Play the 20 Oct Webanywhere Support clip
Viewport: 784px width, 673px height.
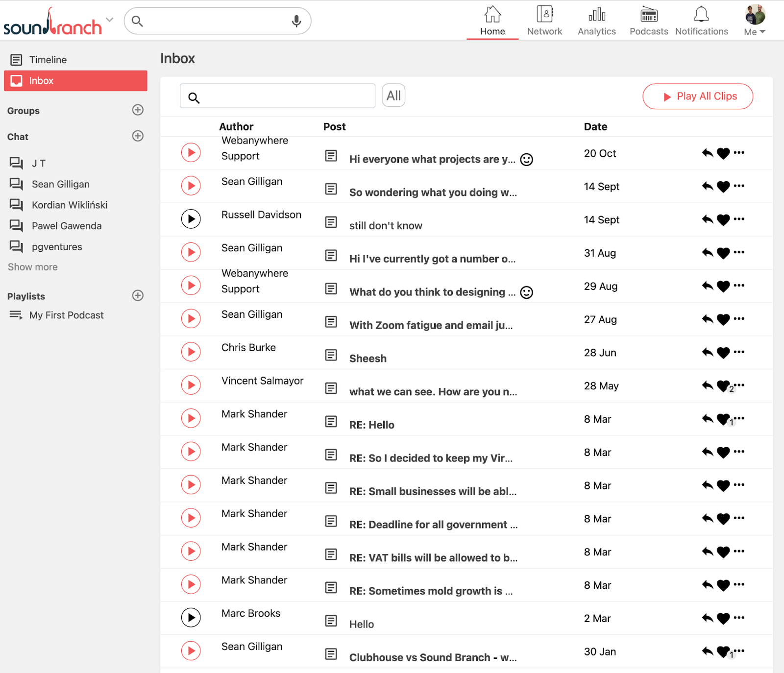191,152
